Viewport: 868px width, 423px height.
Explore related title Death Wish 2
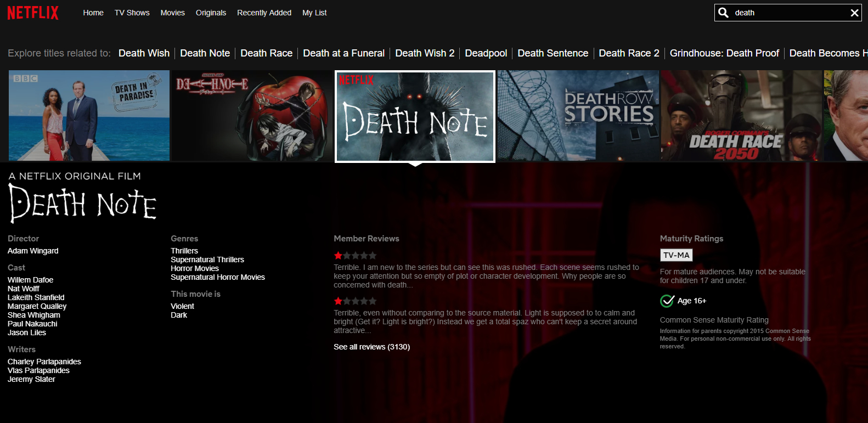pos(425,53)
